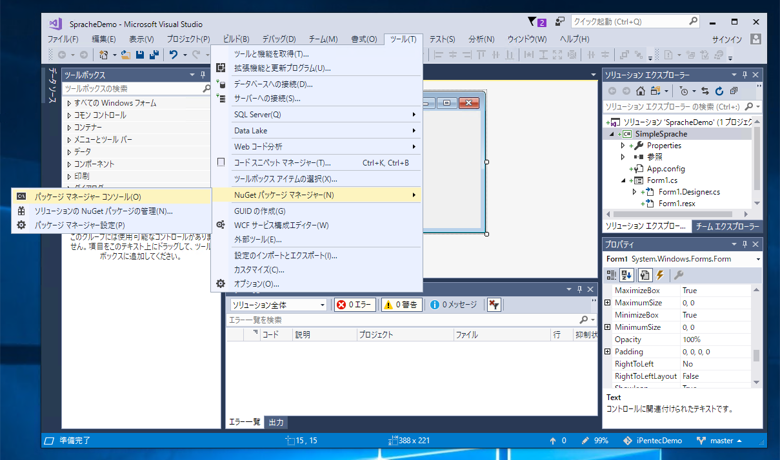Open Options entry with gear icon
780x460 pixels.
[x=317, y=284]
